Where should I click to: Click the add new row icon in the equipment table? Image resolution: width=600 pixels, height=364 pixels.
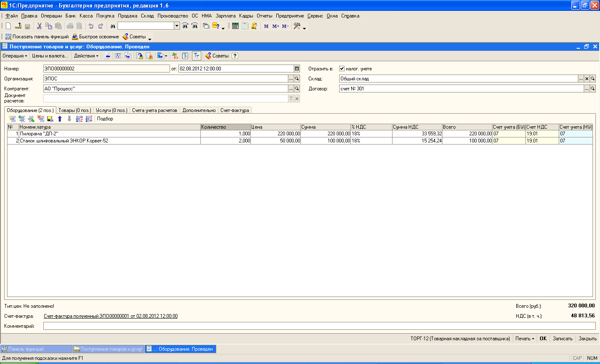[x=12, y=119]
